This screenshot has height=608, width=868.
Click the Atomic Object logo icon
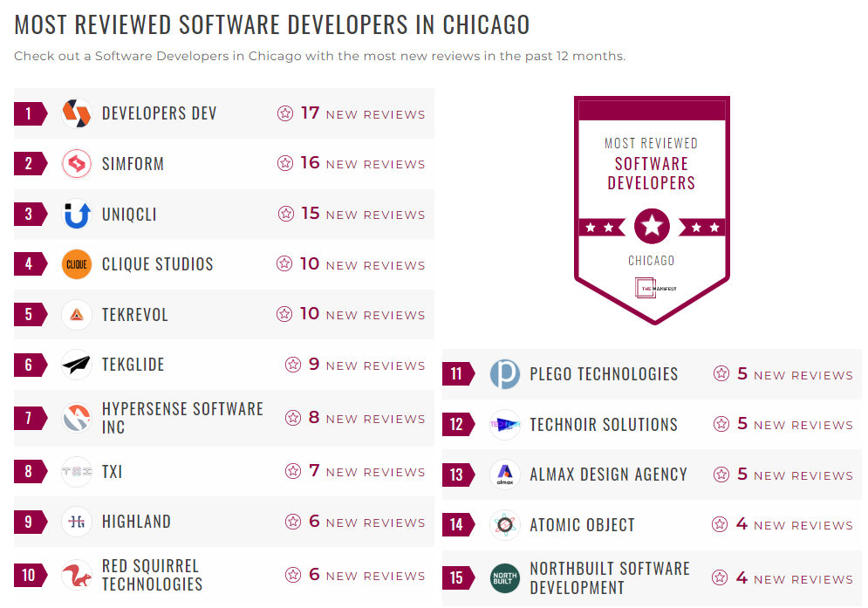[x=504, y=525]
